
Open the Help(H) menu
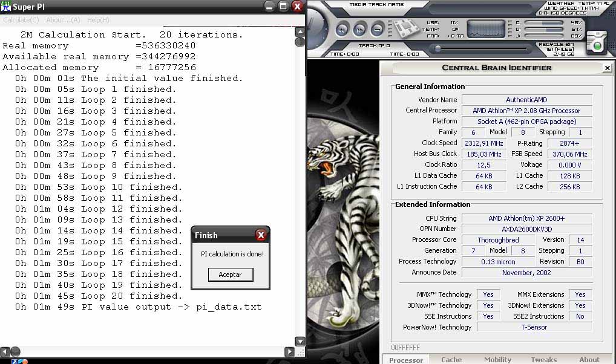tap(98, 20)
